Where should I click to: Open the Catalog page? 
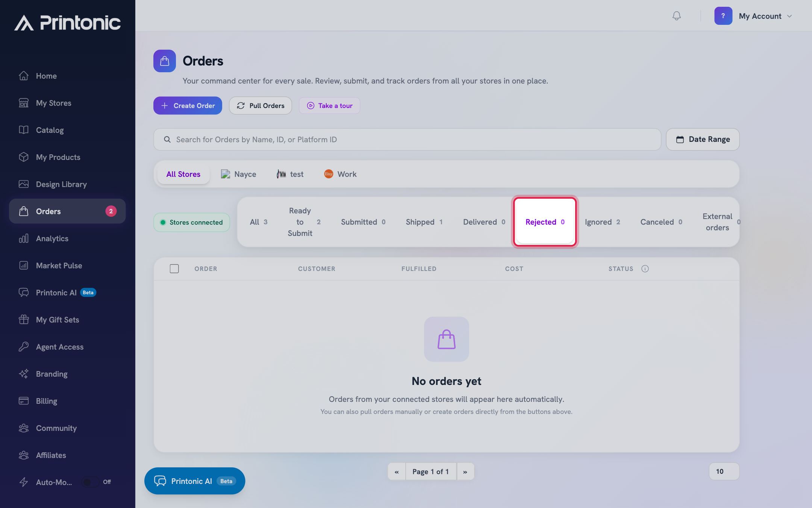point(67,130)
